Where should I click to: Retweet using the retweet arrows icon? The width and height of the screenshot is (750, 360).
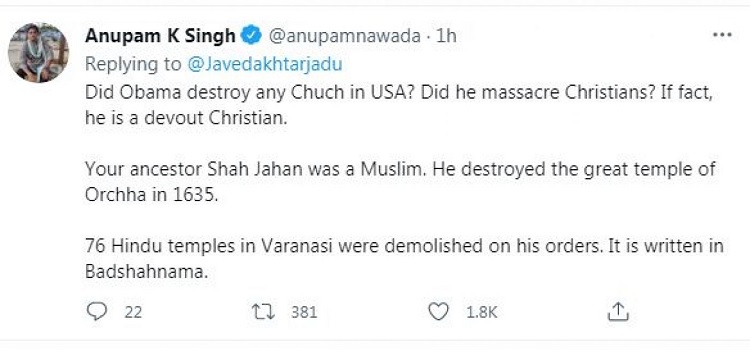point(264,312)
